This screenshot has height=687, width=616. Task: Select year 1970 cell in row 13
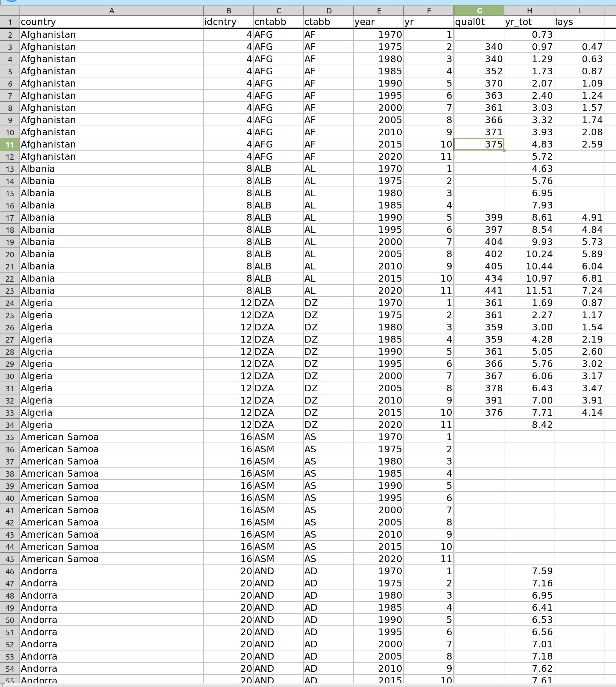378,169
